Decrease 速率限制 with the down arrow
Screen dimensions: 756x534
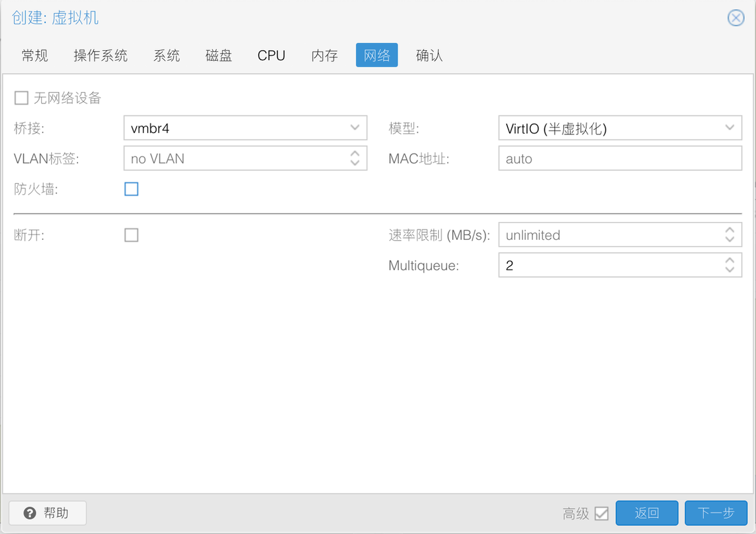[x=729, y=240]
